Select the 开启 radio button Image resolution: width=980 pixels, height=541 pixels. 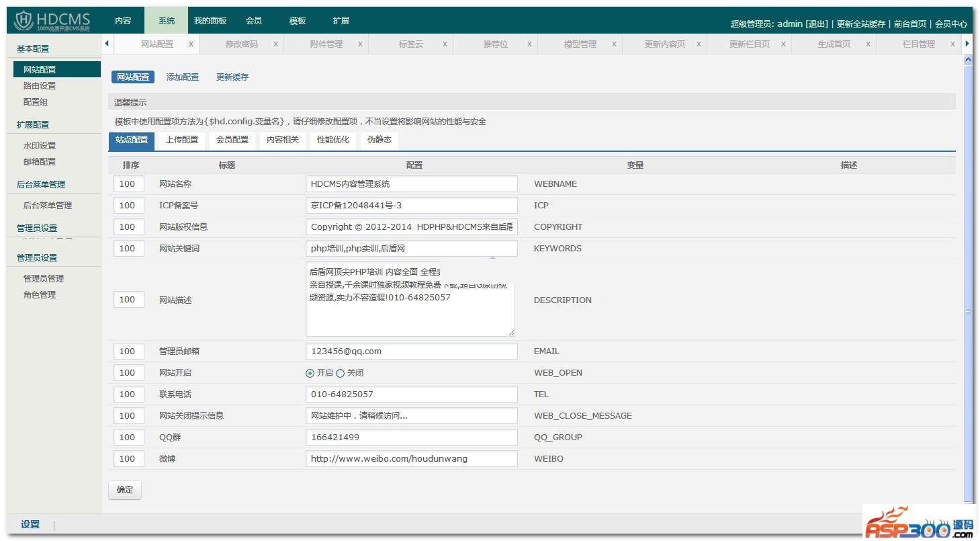coord(310,373)
